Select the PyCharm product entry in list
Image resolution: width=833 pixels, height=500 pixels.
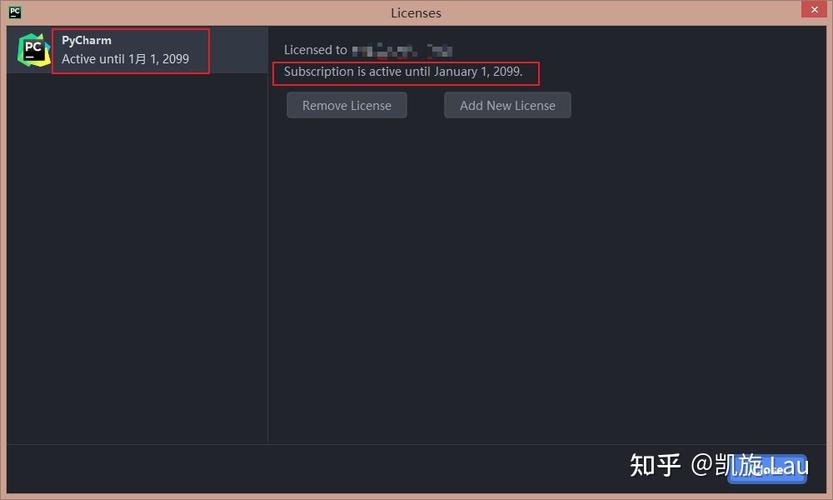137,50
